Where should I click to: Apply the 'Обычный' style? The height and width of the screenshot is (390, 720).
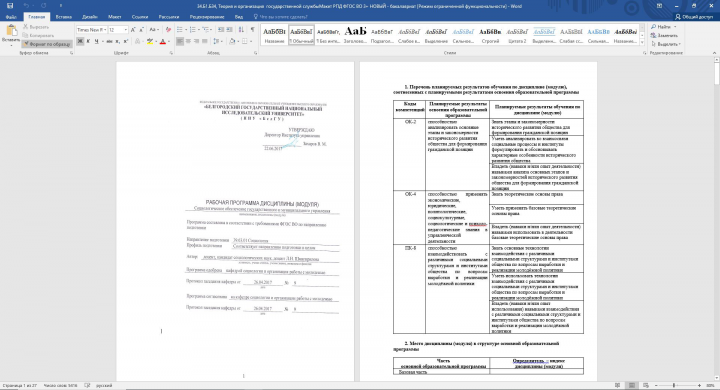[301, 35]
